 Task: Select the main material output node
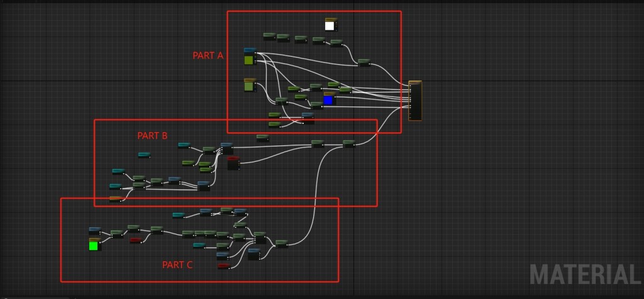point(415,101)
